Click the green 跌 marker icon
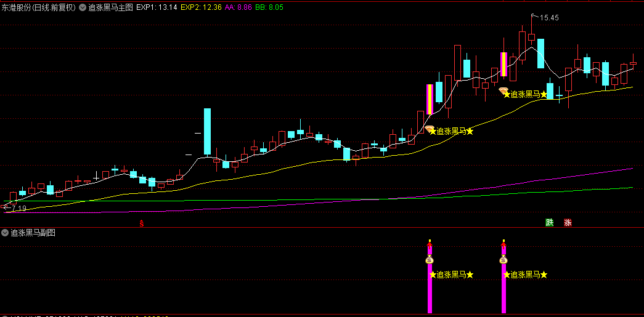Screen dimensions: 644x317 point(550,223)
